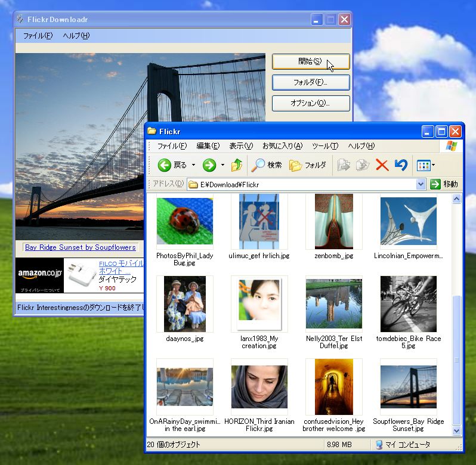
Task: Minimize the Flickr Downloadr window
Action: 316,20
